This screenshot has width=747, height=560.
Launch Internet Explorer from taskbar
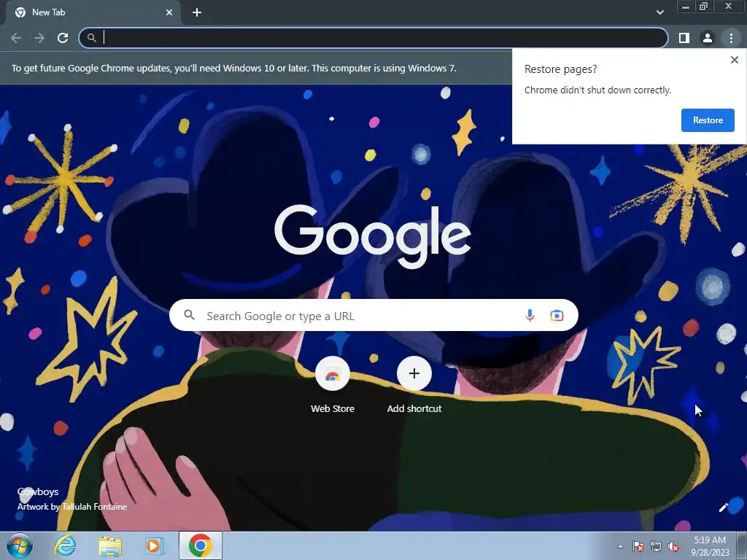coord(65,545)
